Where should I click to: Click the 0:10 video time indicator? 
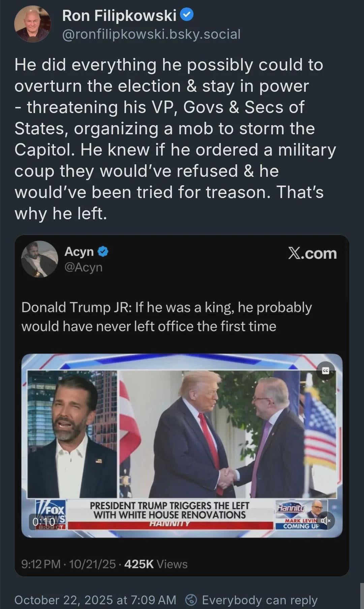[44, 522]
